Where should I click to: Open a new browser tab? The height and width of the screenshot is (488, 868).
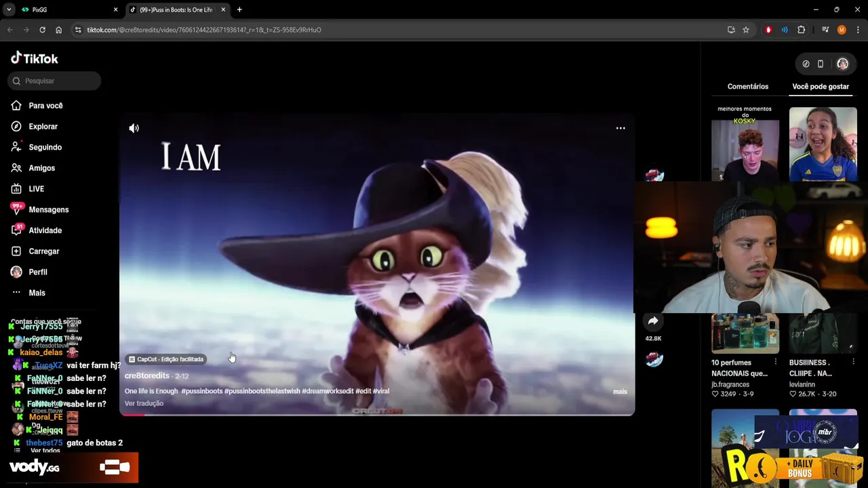(239, 9)
